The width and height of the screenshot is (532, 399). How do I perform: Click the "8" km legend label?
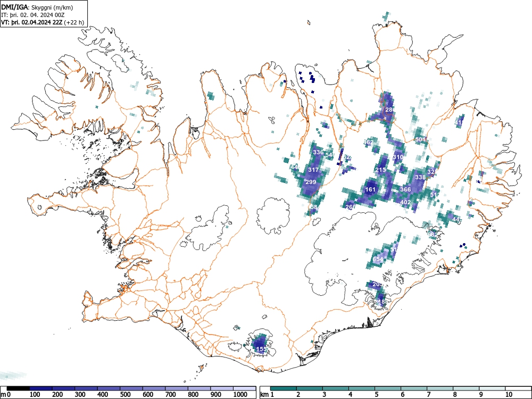point(455,395)
